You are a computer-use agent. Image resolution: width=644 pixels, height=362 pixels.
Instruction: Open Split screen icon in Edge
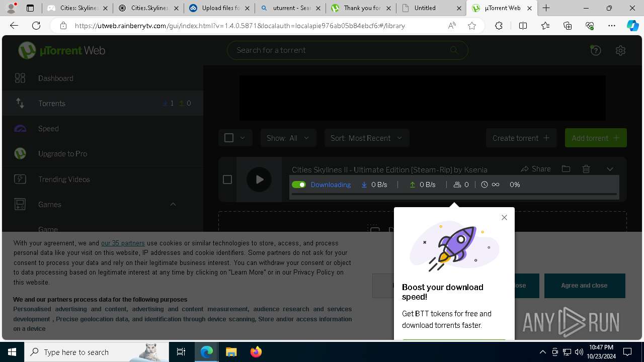(523, 26)
